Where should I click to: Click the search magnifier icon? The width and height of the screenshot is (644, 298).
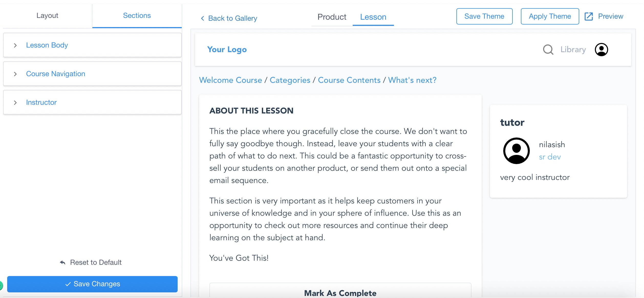click(x=548, y=50)
